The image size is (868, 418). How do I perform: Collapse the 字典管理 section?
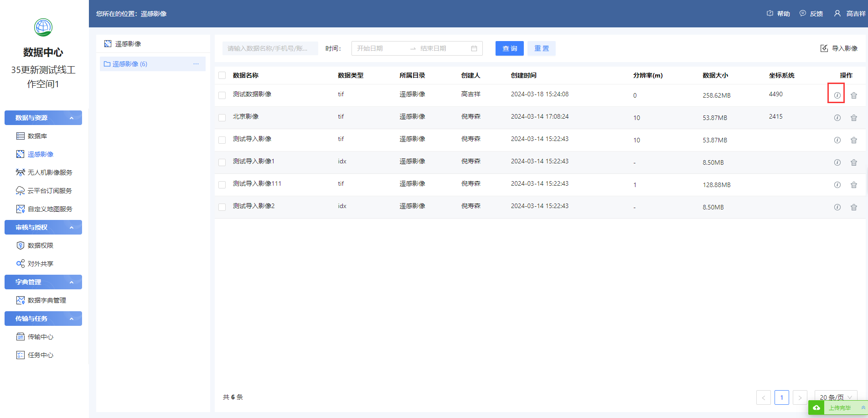[x=43, y=282]
